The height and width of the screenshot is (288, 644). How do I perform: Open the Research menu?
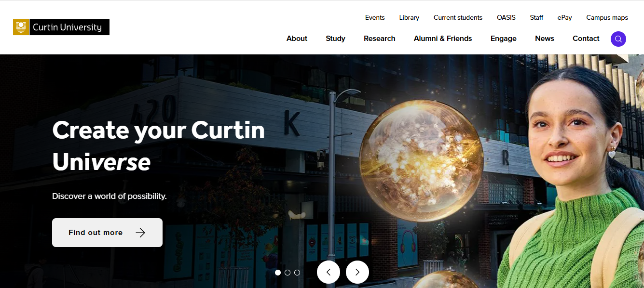380,39
